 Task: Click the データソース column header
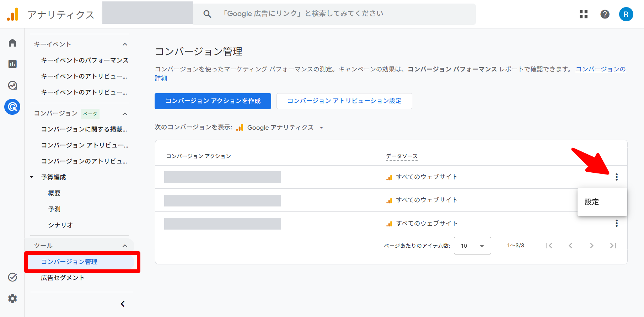click(x=402, y=156)
